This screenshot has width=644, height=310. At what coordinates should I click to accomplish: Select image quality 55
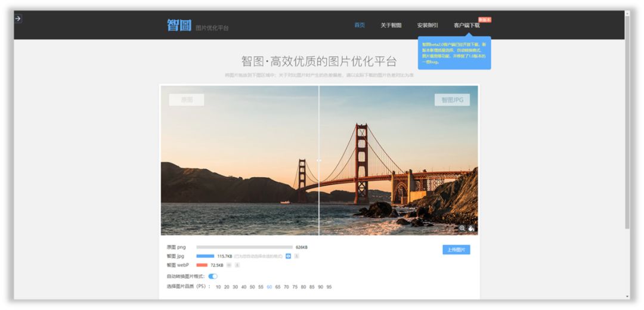261,287
